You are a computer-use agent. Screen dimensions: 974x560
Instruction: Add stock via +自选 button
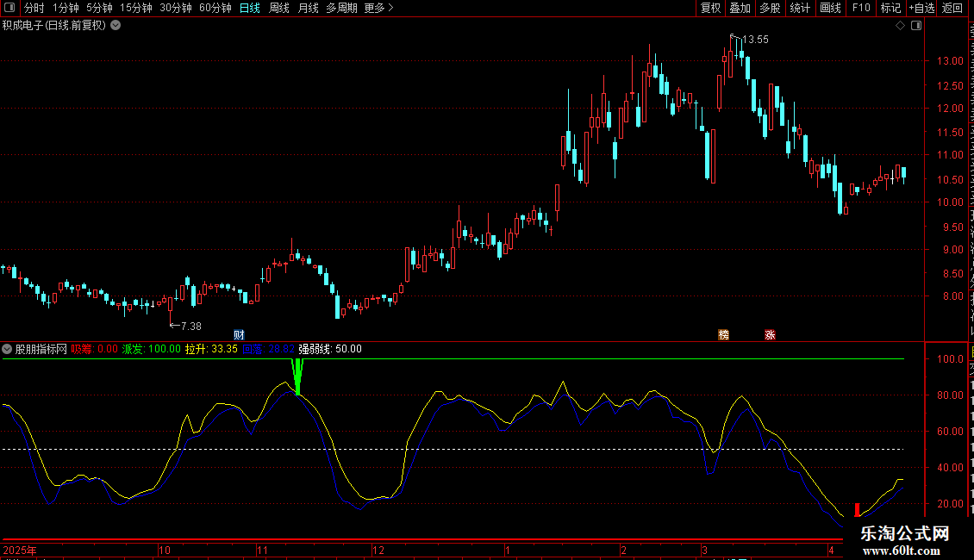[921, 8]
